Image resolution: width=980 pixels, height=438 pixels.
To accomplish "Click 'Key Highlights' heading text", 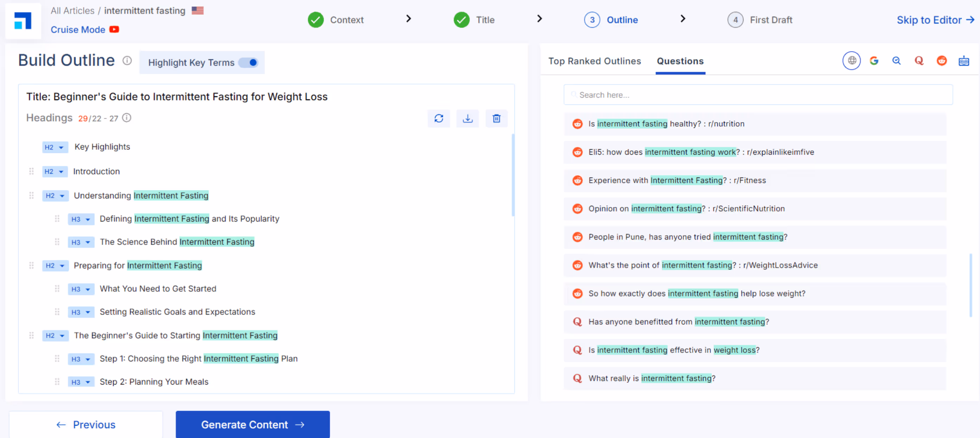I will pyautogui.click(x=102, y=147).
